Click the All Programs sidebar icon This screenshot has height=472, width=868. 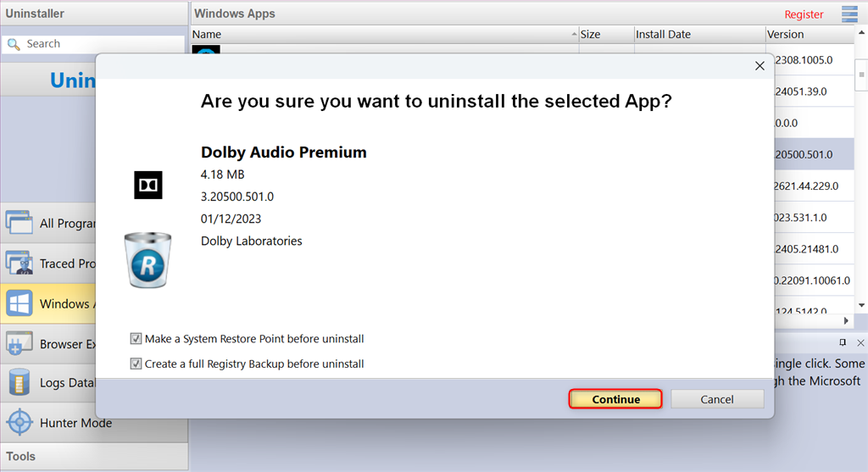click(x=19, y=223)
